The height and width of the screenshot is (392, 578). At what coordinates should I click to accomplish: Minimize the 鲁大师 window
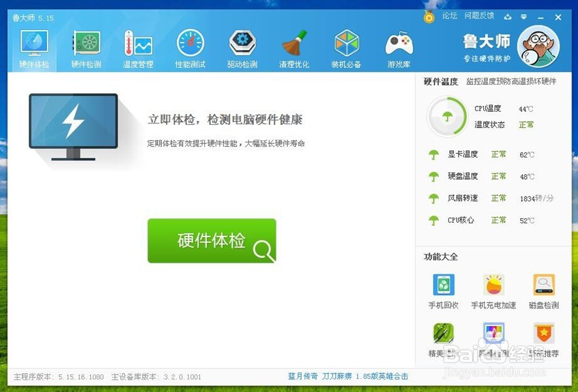point(540,18)
